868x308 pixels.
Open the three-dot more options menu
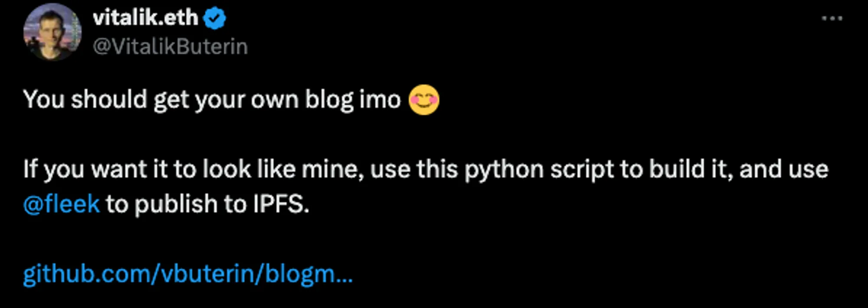[x=832, y=19]
